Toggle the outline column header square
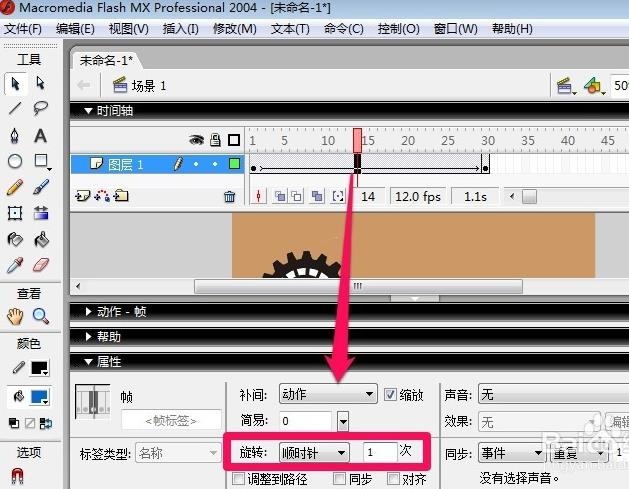 tap(234, 140)
